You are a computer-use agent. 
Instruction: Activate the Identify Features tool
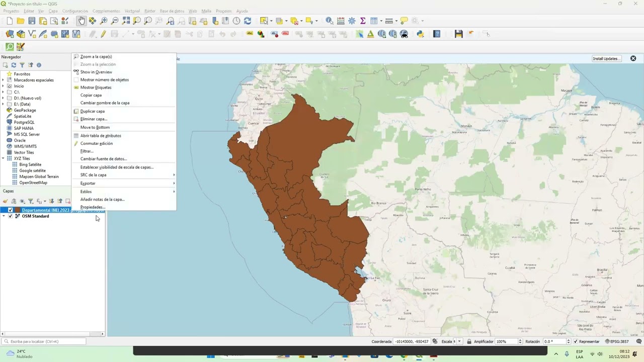(x=329, y=21)
